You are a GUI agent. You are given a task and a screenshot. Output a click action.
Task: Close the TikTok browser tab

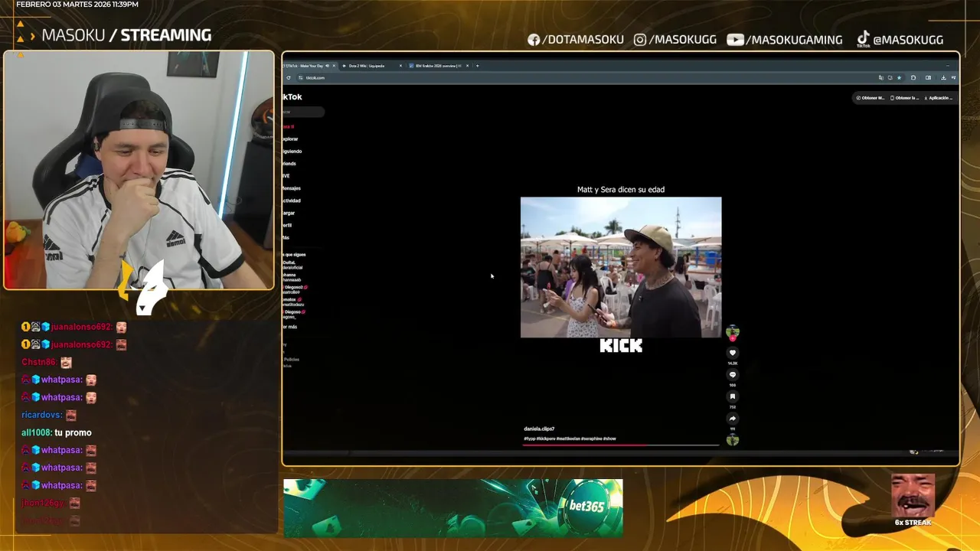[334, 66]
